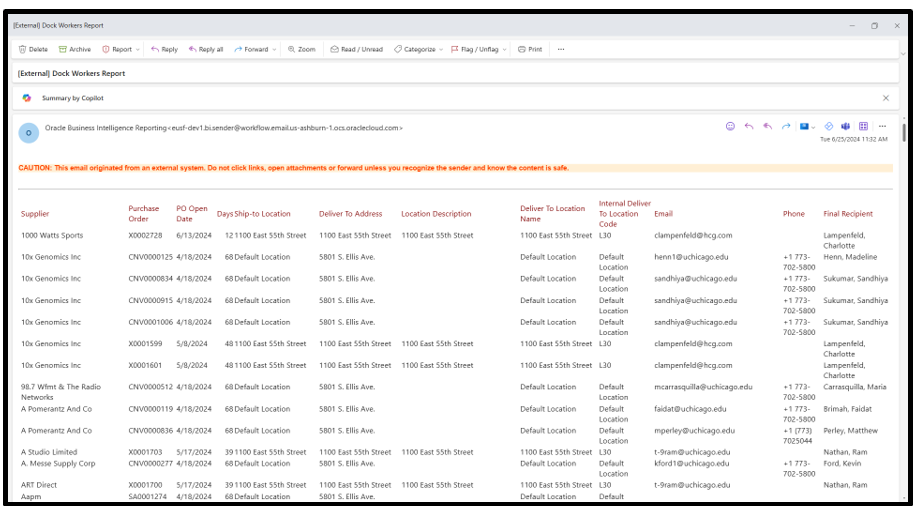Click the labeled Reply all toolbar button
Image resolution: width=917 pixels, height=508 pixels.
[x=206, y=50]
